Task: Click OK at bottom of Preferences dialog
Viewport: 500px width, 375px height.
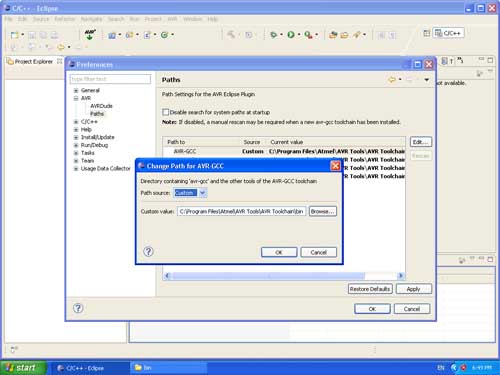Action: pos(372,309)
